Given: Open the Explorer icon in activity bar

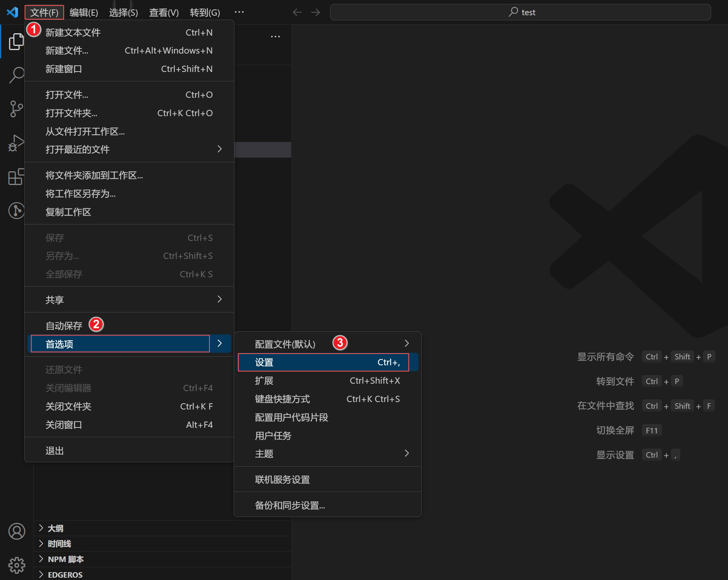Looking at the screenshot, I should 16,41.
